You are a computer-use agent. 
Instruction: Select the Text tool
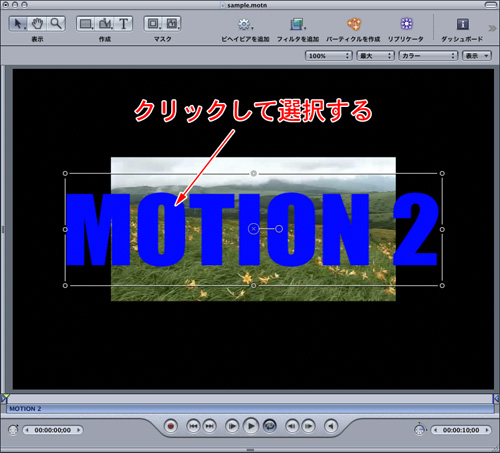(124, 24)
